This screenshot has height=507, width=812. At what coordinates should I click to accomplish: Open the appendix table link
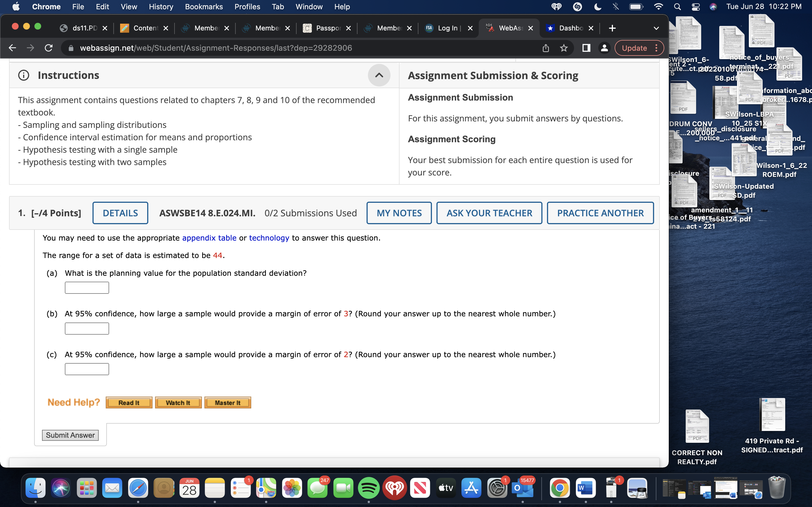coord(209,238)
